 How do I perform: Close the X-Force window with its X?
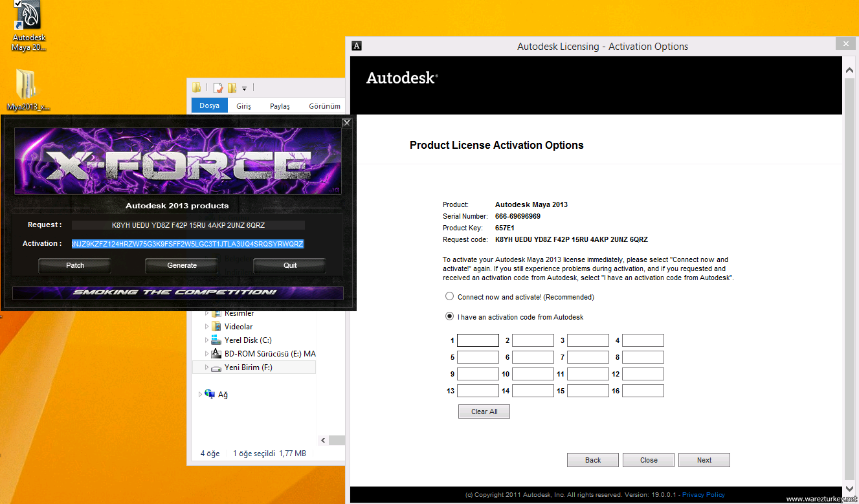(346, 122)
